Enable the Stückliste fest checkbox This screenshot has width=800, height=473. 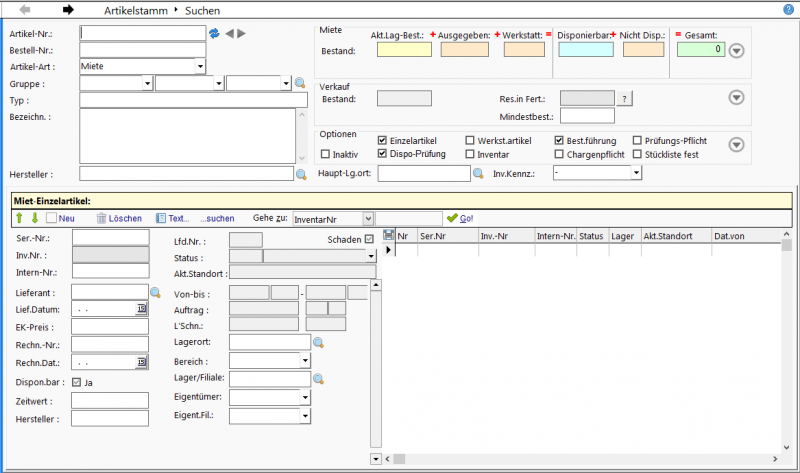tap(637, 154)
